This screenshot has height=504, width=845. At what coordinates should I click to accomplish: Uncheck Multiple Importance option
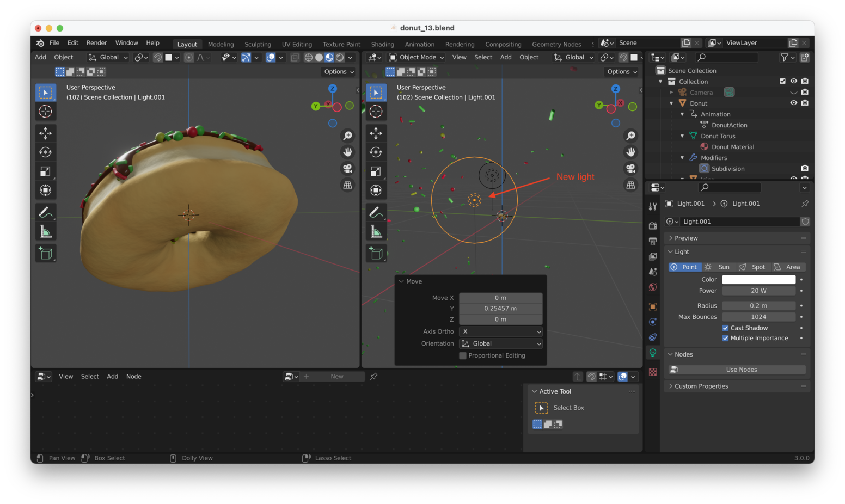point(725,338)
